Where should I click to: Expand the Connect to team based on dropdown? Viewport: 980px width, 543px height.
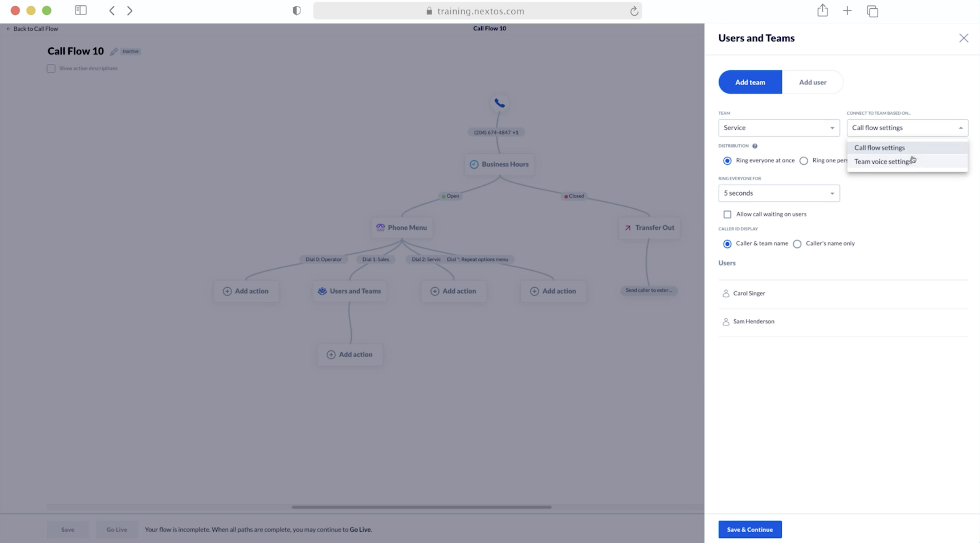(x=906, y=127)
